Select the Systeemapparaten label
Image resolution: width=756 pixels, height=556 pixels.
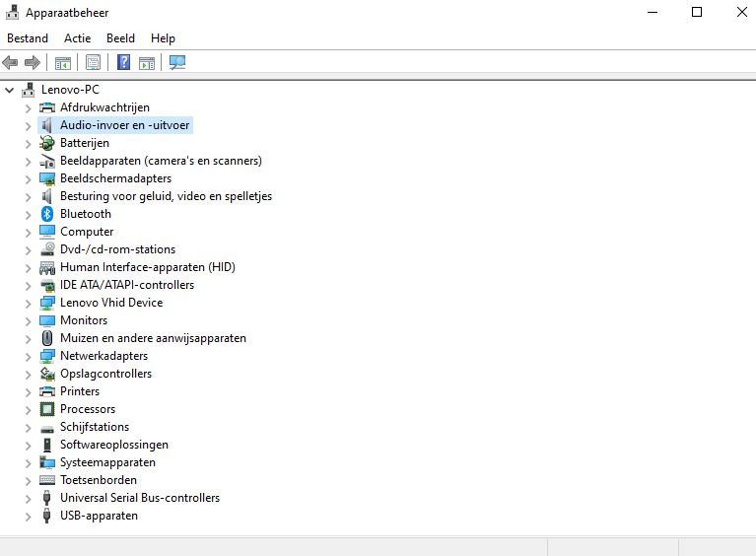click(107, 462)
